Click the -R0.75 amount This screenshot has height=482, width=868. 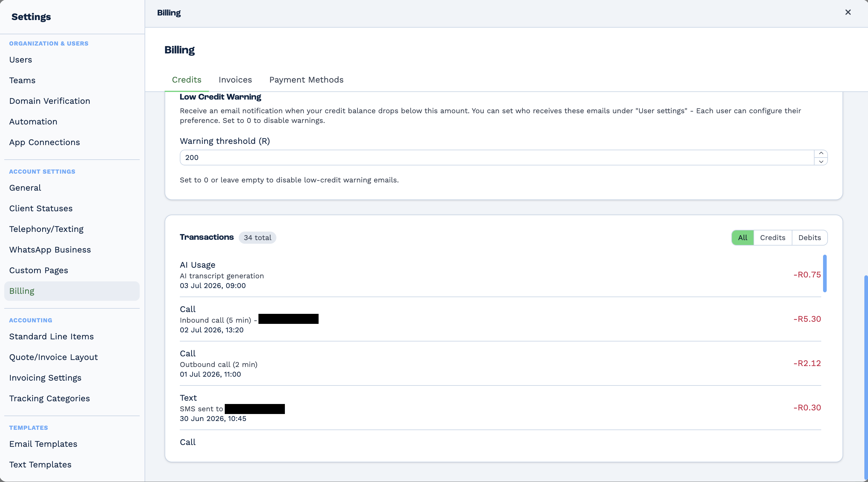coord(807,275)
